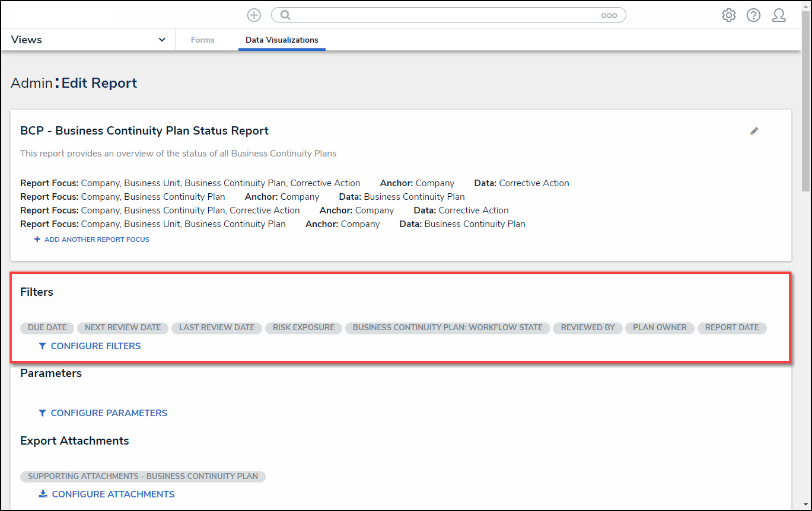Select the Data Visualizations tab

[282, 40]
